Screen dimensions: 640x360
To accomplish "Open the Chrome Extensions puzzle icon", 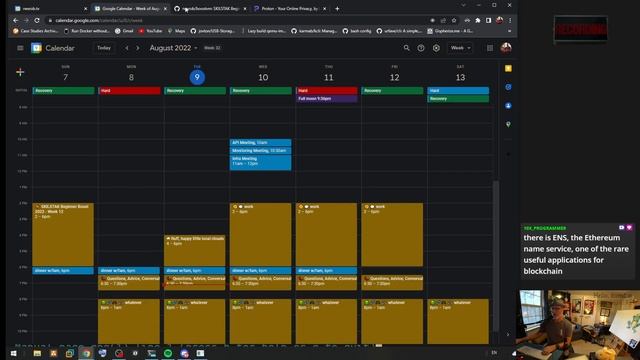I will tap(478, 20).
